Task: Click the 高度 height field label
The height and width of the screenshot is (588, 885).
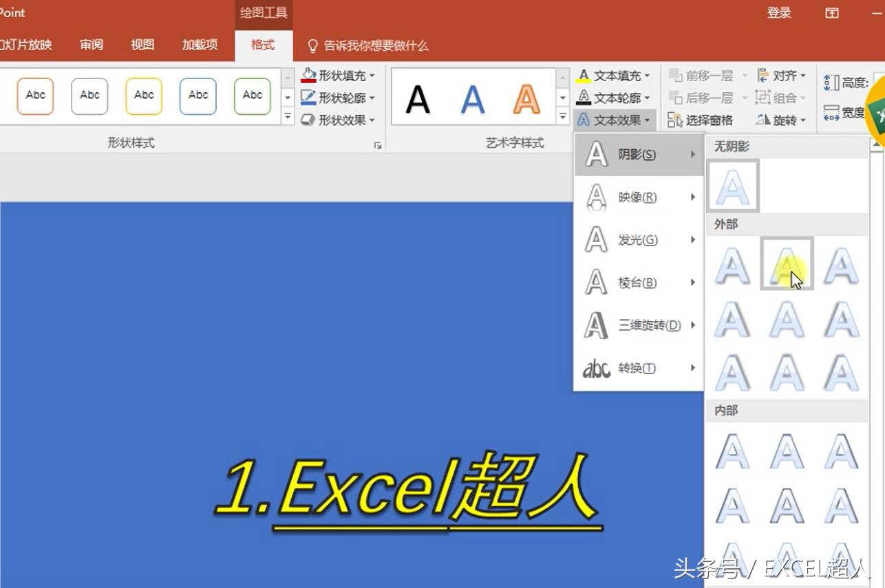Action: tap(854, 83)
